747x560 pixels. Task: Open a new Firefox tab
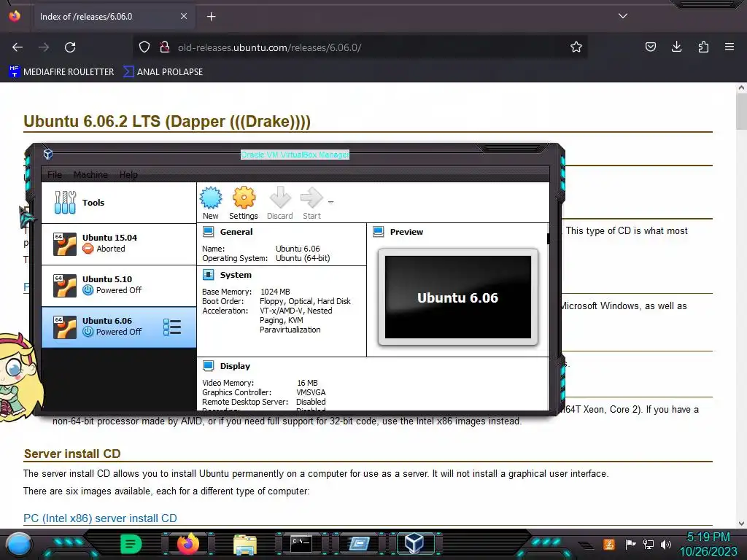[211, 17]
